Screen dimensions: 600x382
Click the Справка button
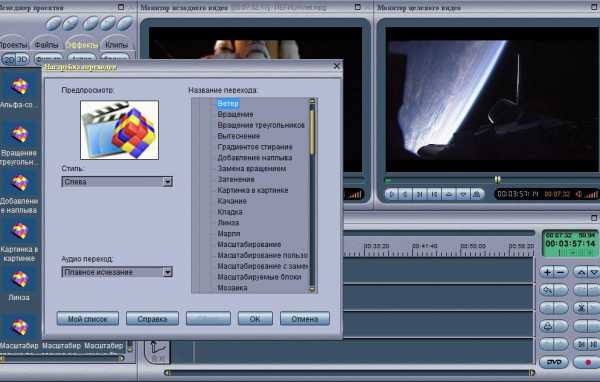(x=152, y=318)
